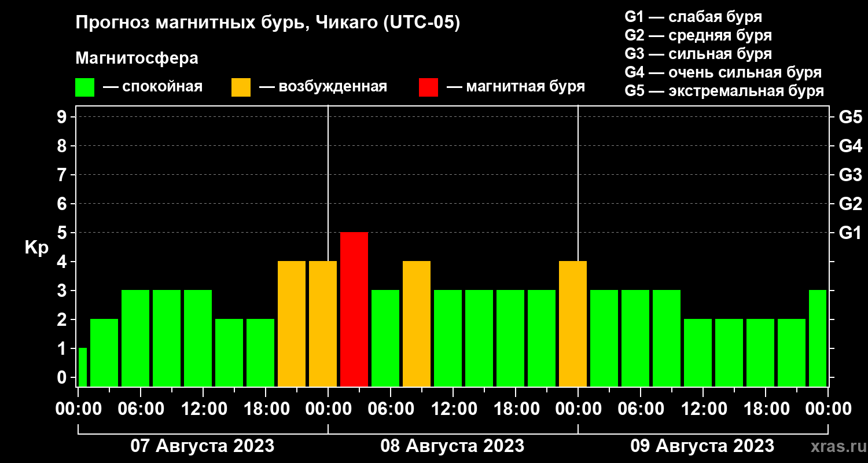The width and height of the screenshot is (868, 463).
Task: Click the 'G2 — средняя буря' legend line
Action: point(698,35)
